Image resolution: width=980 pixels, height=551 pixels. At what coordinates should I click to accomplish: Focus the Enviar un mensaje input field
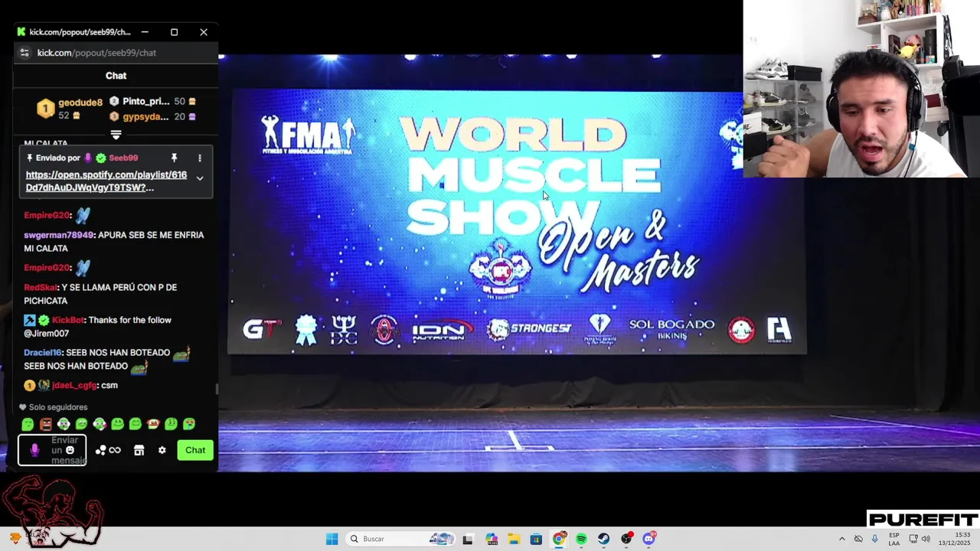coord(52,450)
